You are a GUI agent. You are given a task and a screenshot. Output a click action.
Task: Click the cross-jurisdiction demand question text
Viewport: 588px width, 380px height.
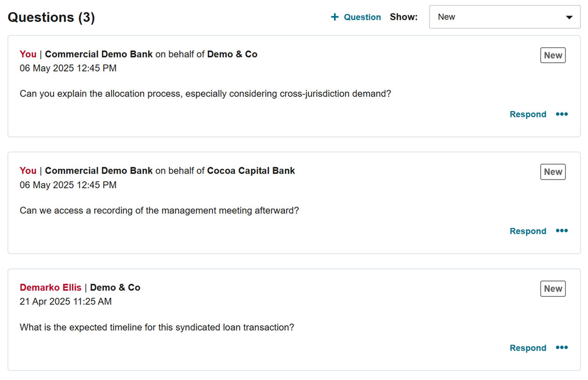(x=205, y=94)
